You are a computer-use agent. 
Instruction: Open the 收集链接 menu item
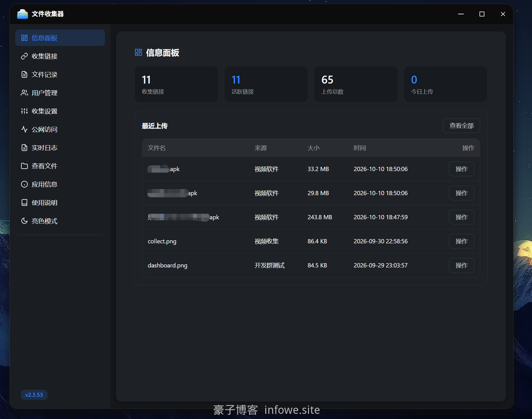[60, 56]
